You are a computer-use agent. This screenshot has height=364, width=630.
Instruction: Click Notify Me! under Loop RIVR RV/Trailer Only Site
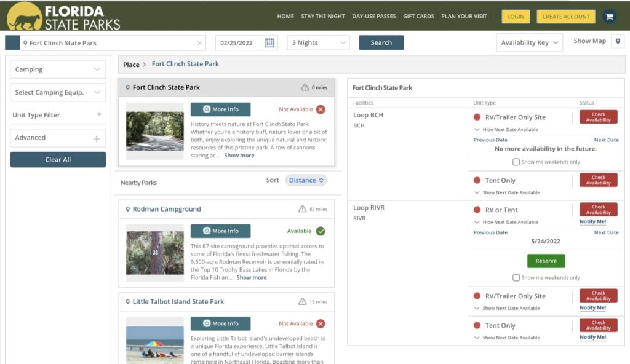click(592, 308)
